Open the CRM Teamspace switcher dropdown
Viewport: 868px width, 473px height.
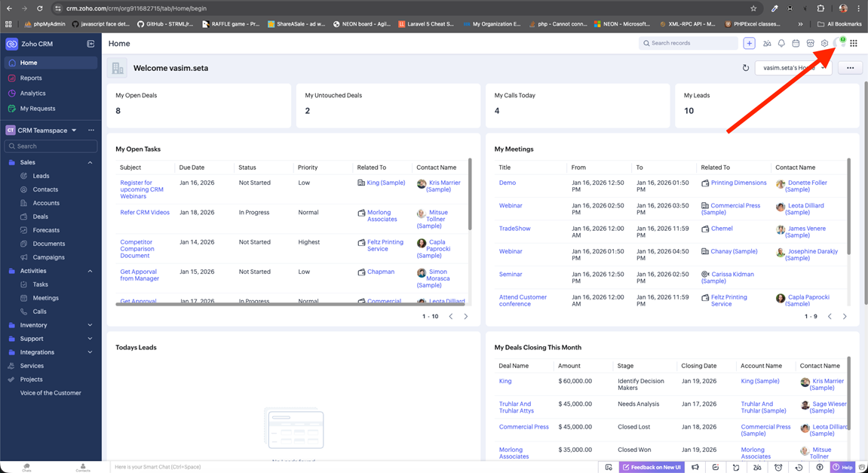pos(74,131)
